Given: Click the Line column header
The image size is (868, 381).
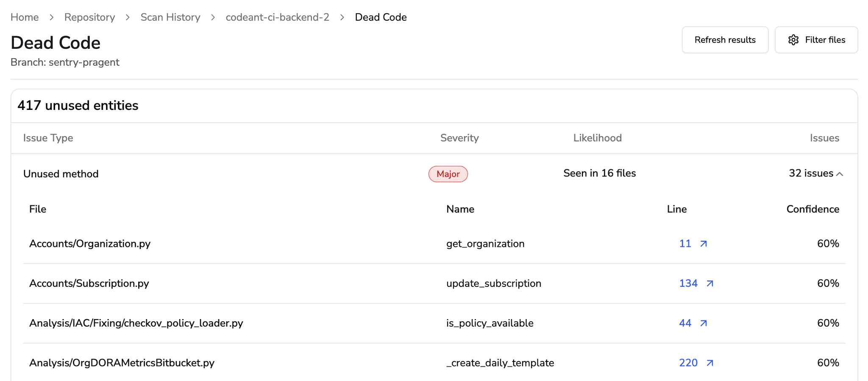Looking at the screenshot, I should [677, 209].
